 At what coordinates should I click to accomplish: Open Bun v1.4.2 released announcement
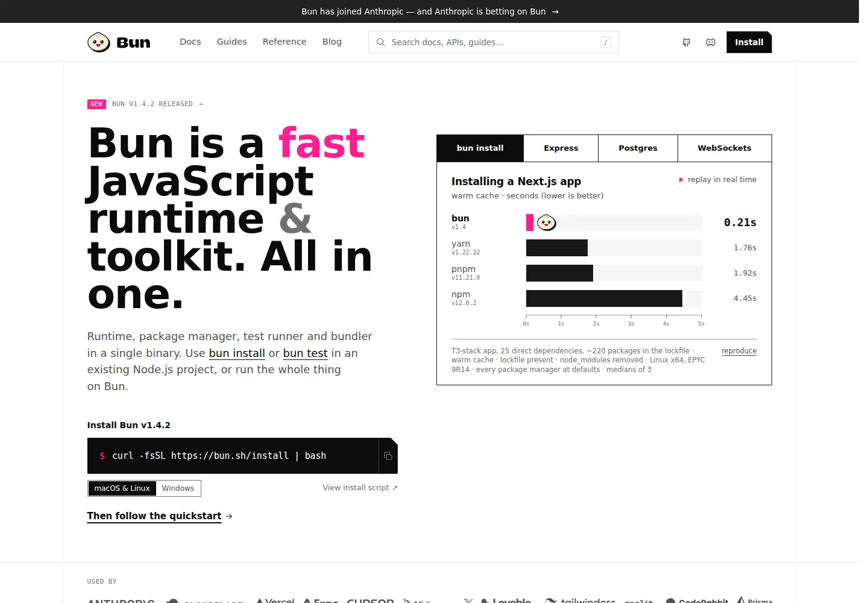(158, 104)
